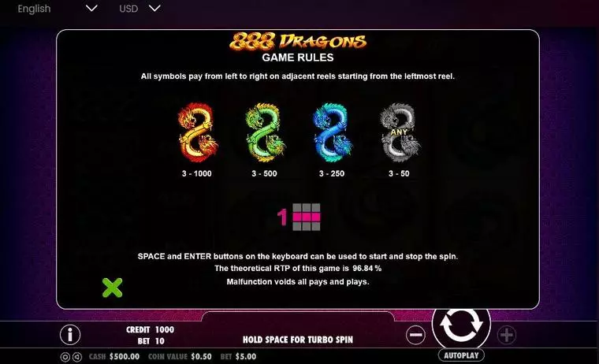The image size is (599, 364).
Task: Increase bet with the plus button
Action: pos(507,335)
